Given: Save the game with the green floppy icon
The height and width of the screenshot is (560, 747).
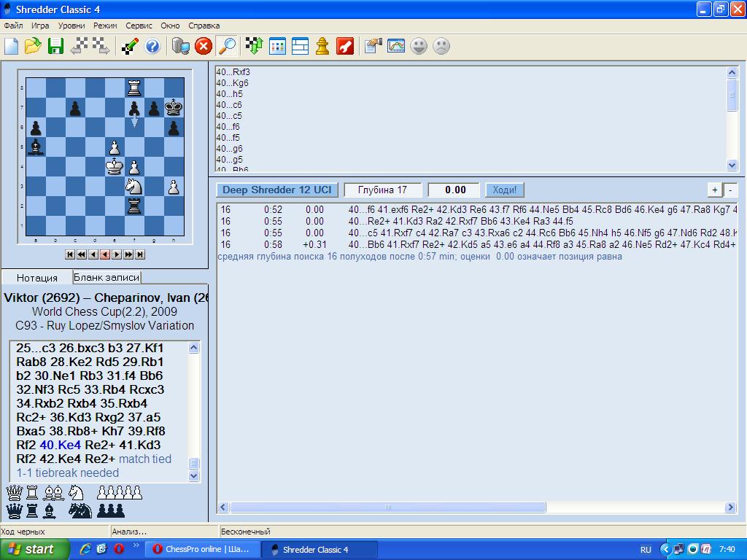Looking at the screenshot, I should point(55,46).
